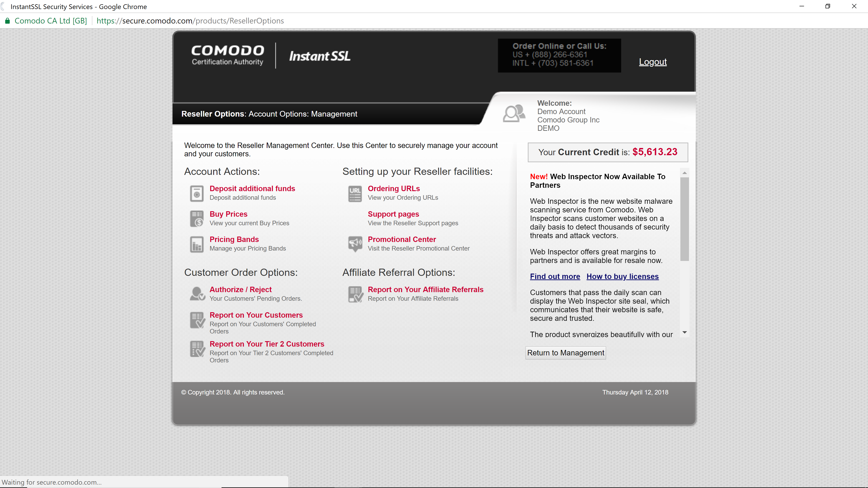The height and width of the screenshot is (488, 868).
Task: Open the Buy Prices link
Action: [x=229, y=214]
